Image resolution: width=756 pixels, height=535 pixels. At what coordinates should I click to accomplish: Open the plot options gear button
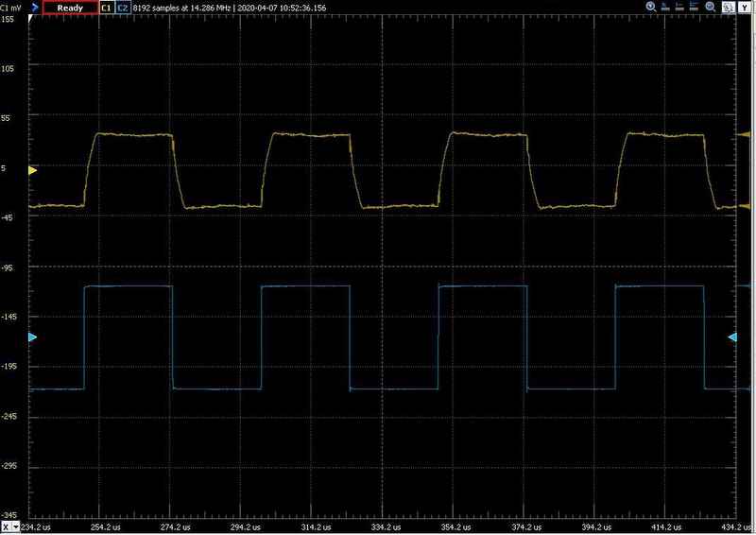pos(728,8)
